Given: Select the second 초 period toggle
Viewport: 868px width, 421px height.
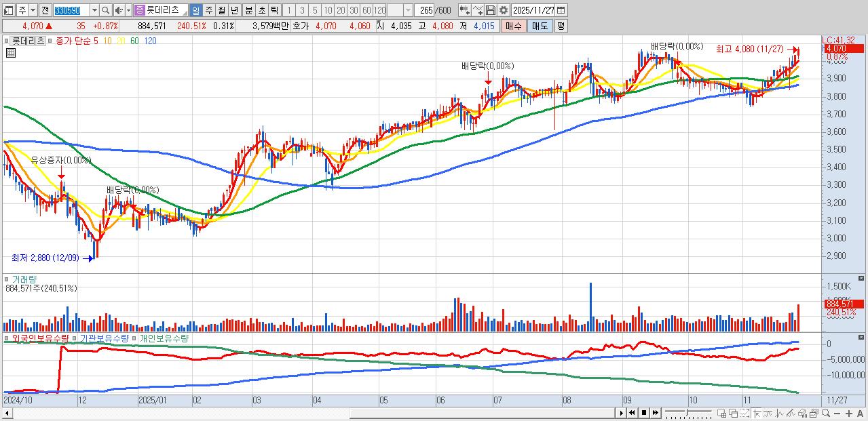Looking at the screenshot, I should pyautogui.click(x=261, y=10).
